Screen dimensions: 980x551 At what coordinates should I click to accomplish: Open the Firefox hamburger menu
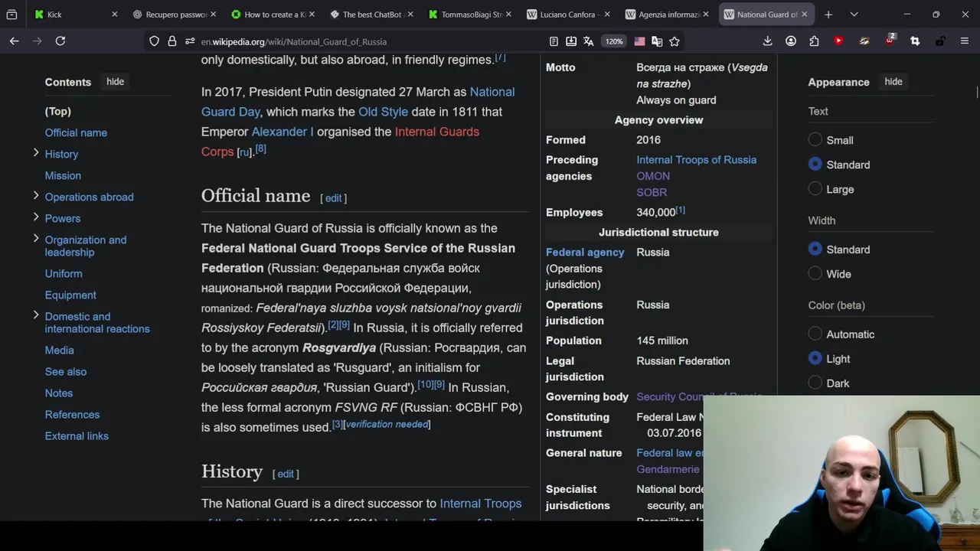(x=965, y=41)
